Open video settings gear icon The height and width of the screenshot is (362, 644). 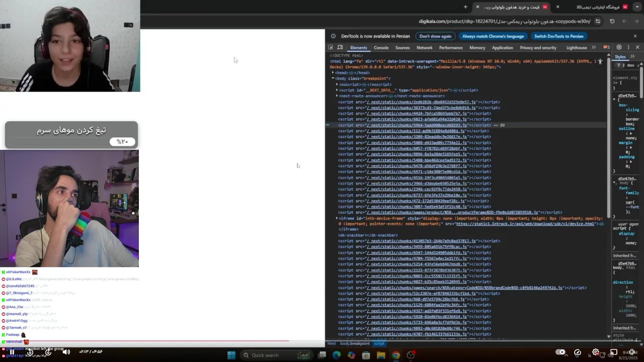[x=596, y=352]
